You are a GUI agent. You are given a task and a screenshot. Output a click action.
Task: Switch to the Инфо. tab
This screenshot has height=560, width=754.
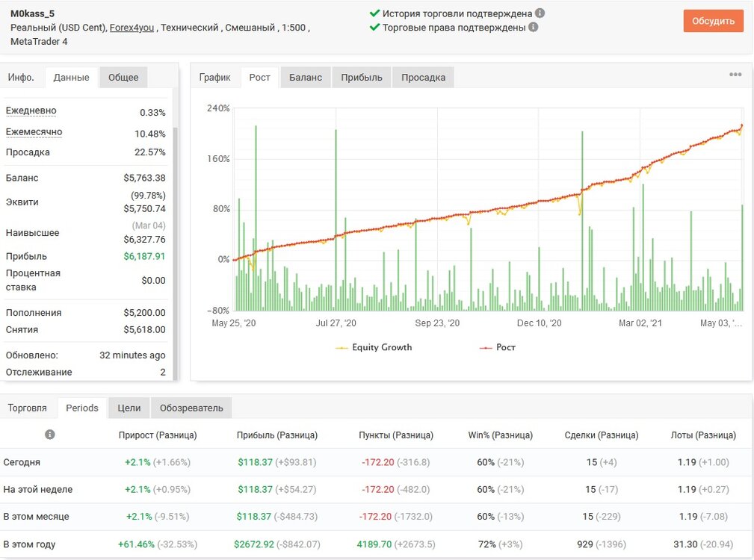(x=21, y=78)
